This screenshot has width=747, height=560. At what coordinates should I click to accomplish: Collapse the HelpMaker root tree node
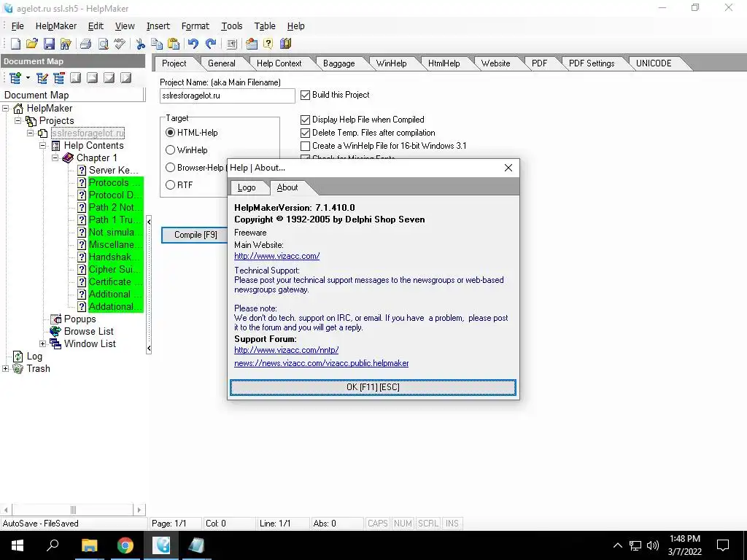[6, 108]
